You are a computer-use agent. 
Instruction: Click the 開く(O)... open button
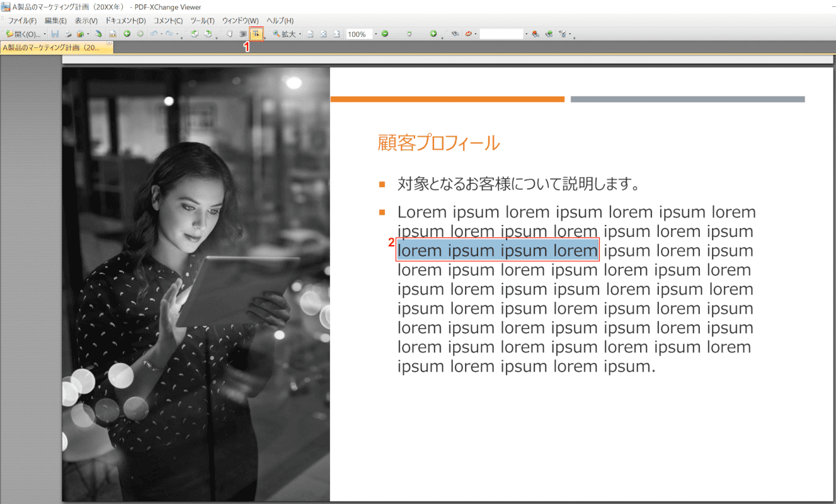pyautogui.click(x=23, y=34)
